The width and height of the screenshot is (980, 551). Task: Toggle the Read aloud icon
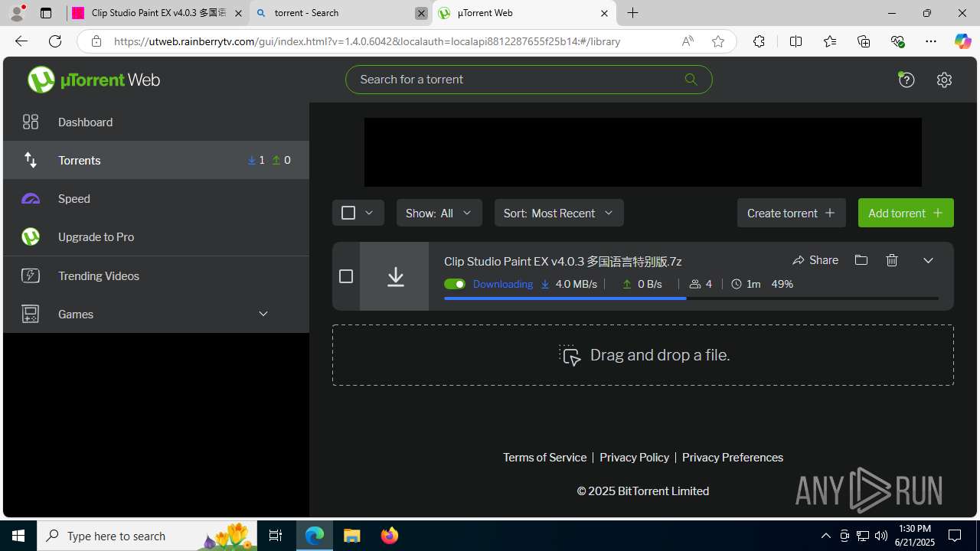[x=688, y=41]
